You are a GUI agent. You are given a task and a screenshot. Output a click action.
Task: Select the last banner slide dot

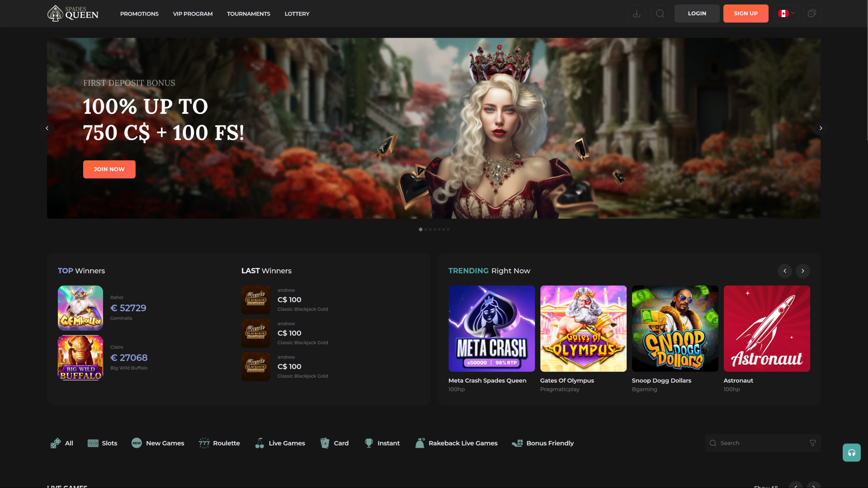448,230
